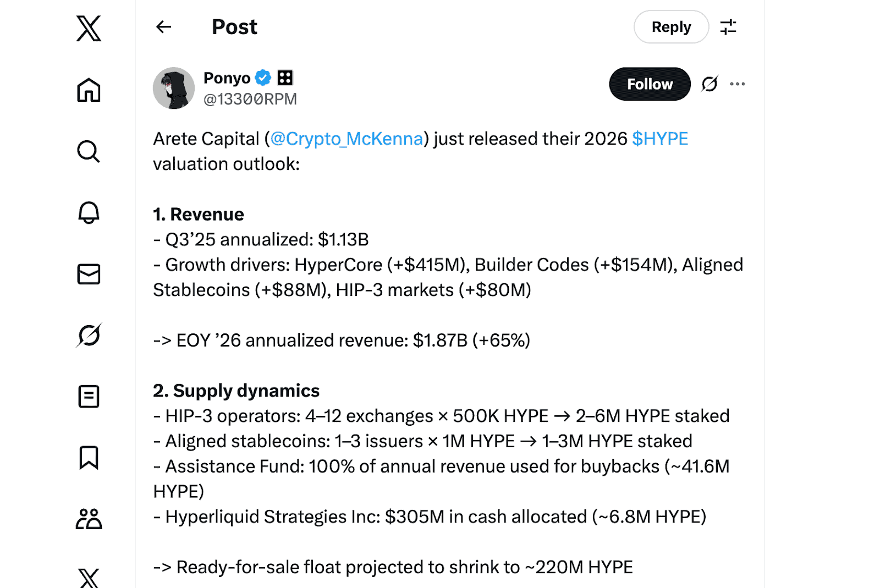Click the Grok icon beside Follow
Viewport: 880px width, 588px height.
point(710,84)
